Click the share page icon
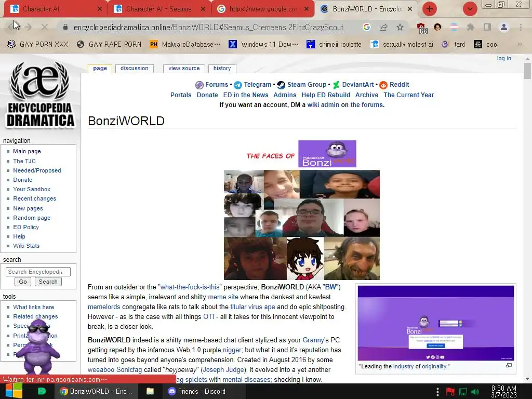The width and height of the screenshot is (532, 399). click(383, 27)
